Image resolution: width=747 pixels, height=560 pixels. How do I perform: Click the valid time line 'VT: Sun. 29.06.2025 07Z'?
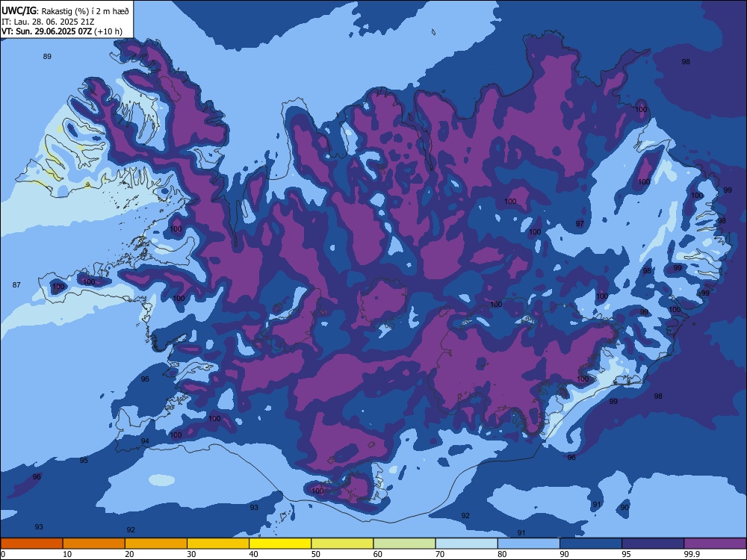(46, 31)
